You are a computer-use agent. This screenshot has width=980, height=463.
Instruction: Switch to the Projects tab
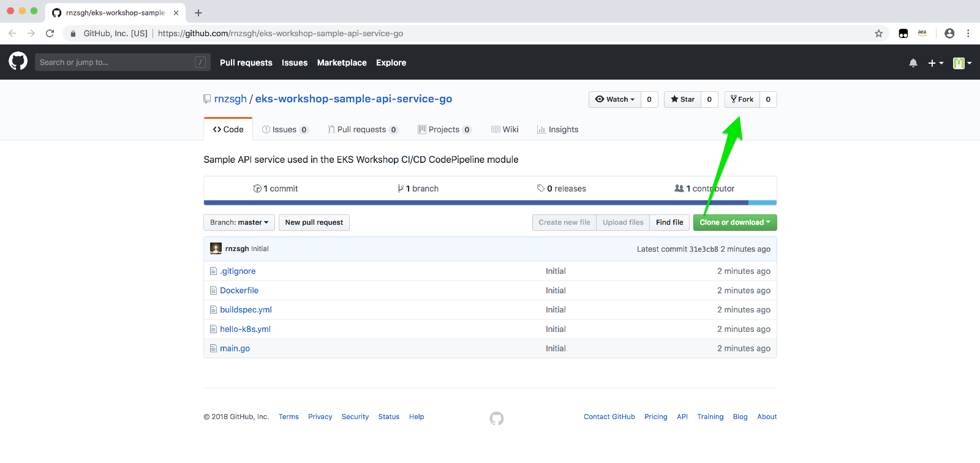tap(445, 129)
